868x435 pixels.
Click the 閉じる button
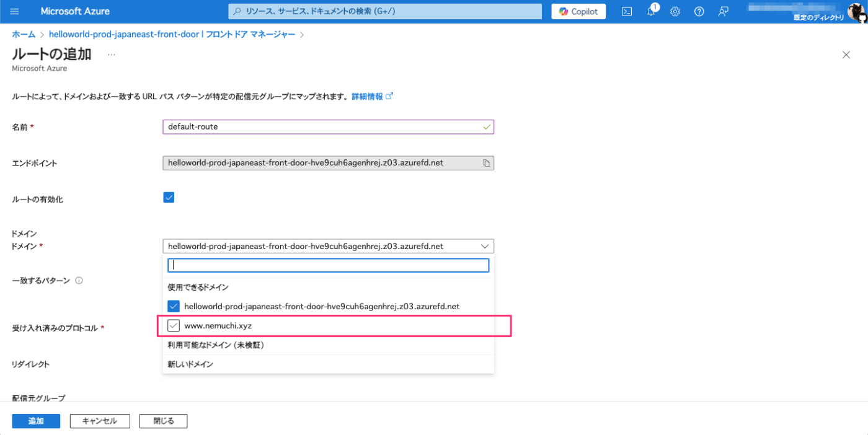(163, 421)
